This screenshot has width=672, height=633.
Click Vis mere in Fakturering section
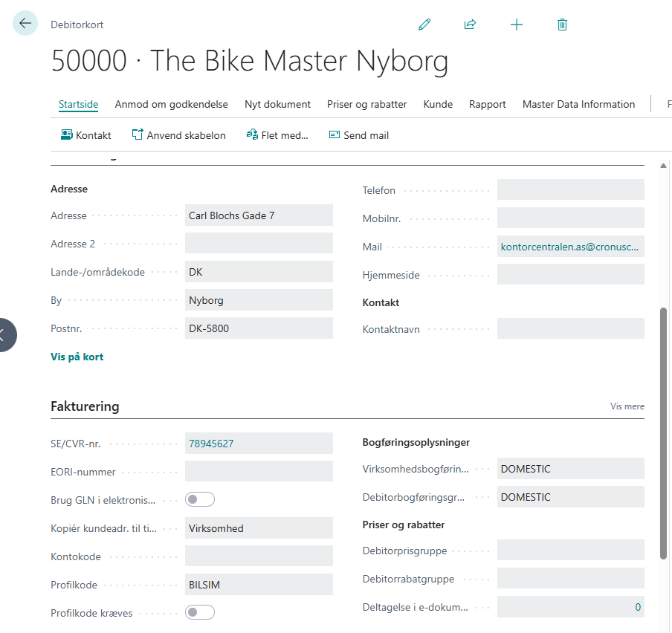click(x=627, y=406)
